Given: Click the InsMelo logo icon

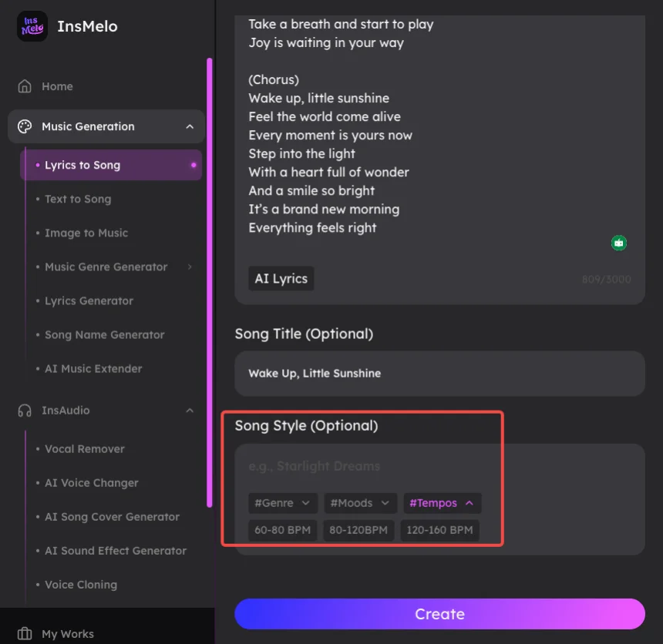Looking at the screenshot, I should pos(31,26).
